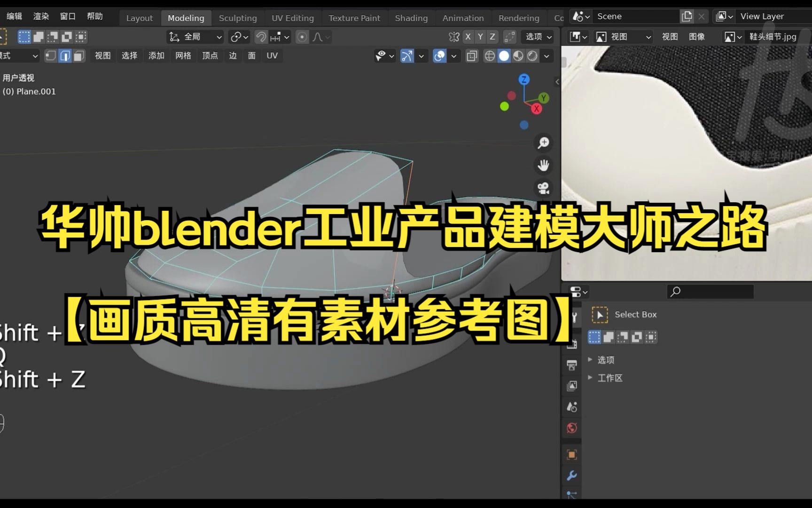Switch to rendered viewport shading
Screen dimensions: 812x508
point(532,56)
